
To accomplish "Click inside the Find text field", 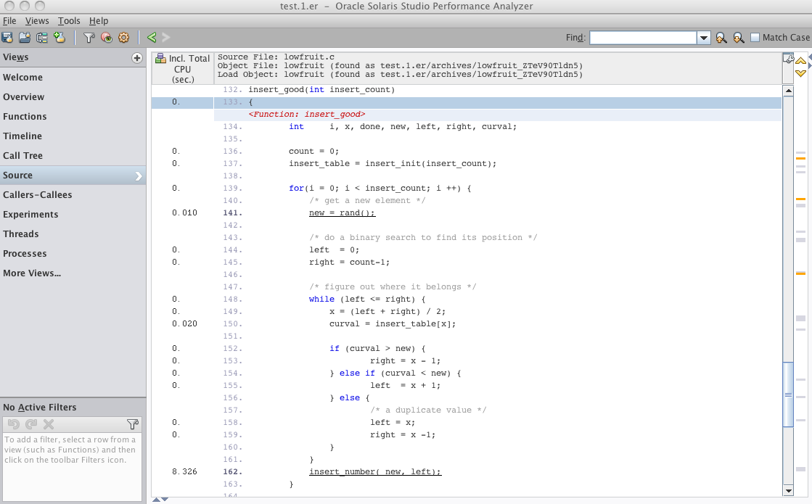I will (x=643, y=38).
